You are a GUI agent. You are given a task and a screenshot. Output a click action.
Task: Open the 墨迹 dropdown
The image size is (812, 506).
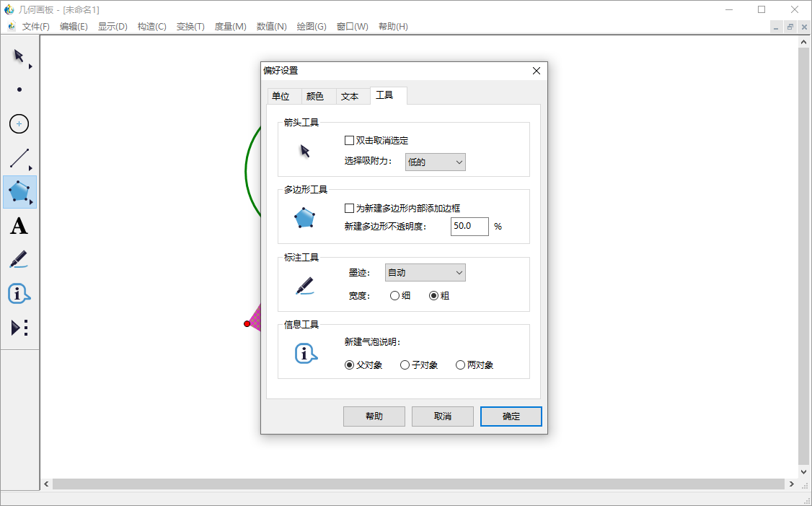click(x=425, y=272)
